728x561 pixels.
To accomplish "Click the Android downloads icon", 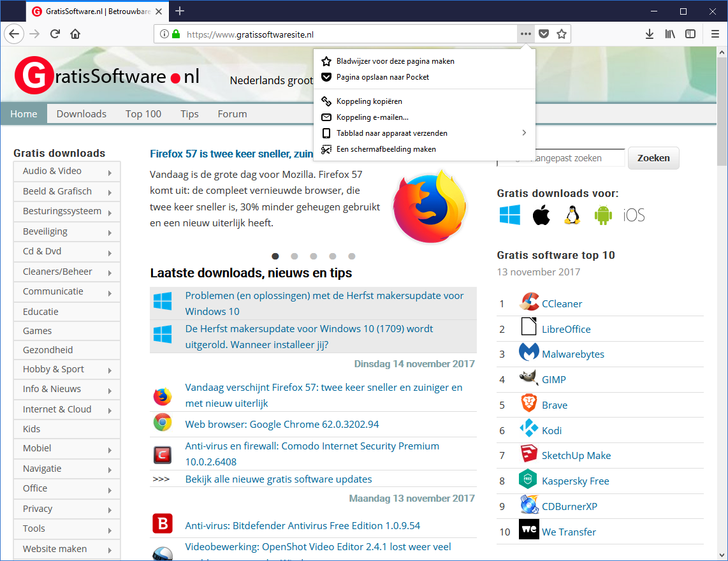I will coord(602,215).
